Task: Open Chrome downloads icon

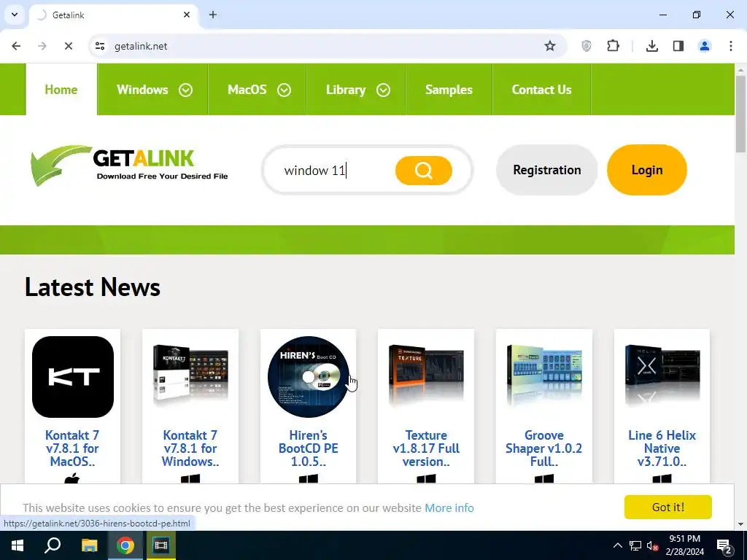Action: tap(651, 46)
